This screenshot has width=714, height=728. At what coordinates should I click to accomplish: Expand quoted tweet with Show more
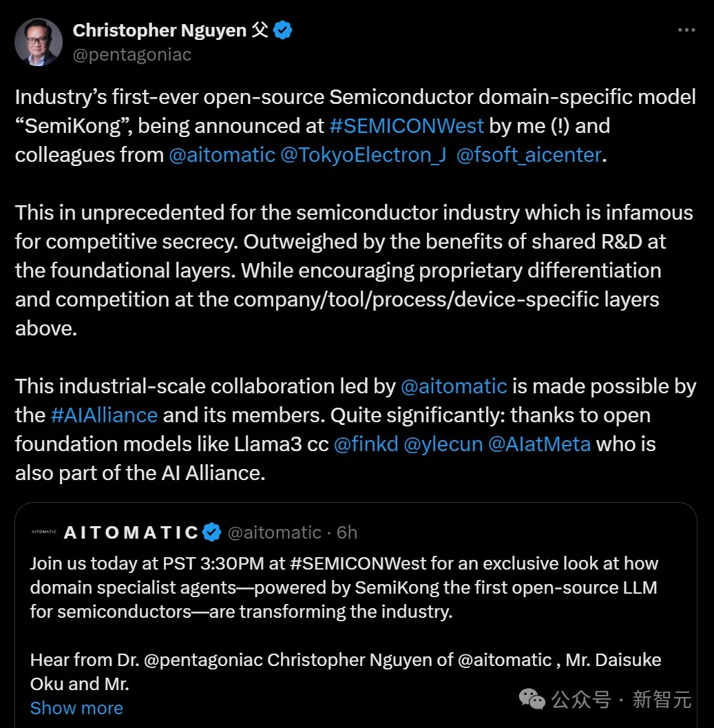point(76,708)
